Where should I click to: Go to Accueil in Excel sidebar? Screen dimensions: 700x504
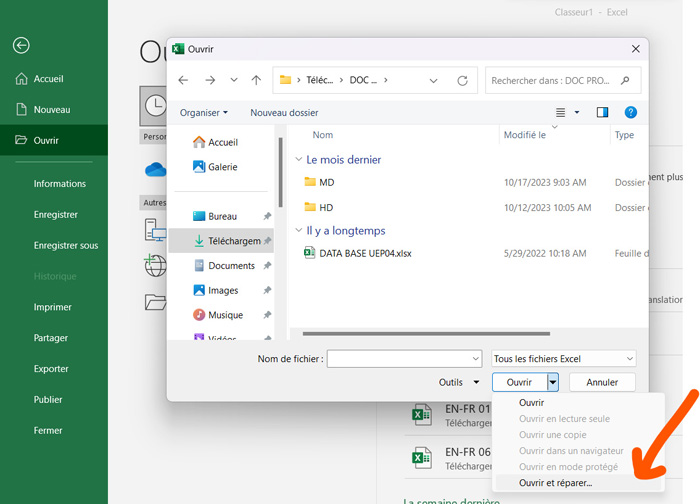48,79
